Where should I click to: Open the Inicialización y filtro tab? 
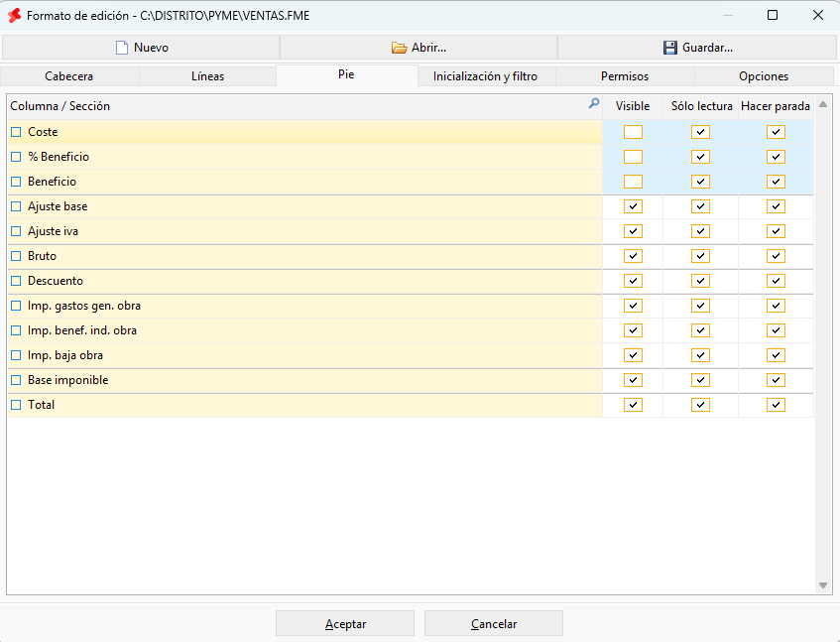coord(485,76)
